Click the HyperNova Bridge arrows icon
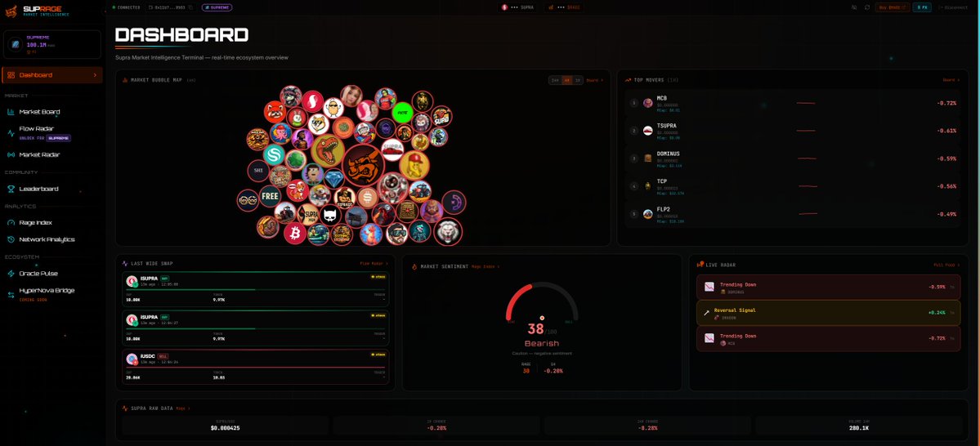980x446 pixels. [x=11, y=294]
